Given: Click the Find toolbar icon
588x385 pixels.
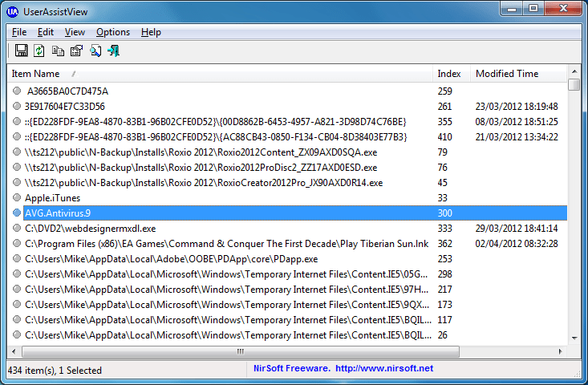Looking at the screenshot, I should click(95, 51).
